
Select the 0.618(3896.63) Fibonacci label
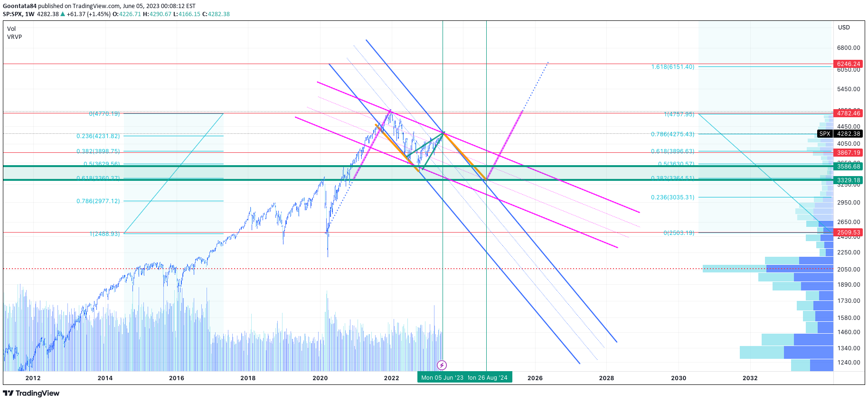tap(672, 151)
